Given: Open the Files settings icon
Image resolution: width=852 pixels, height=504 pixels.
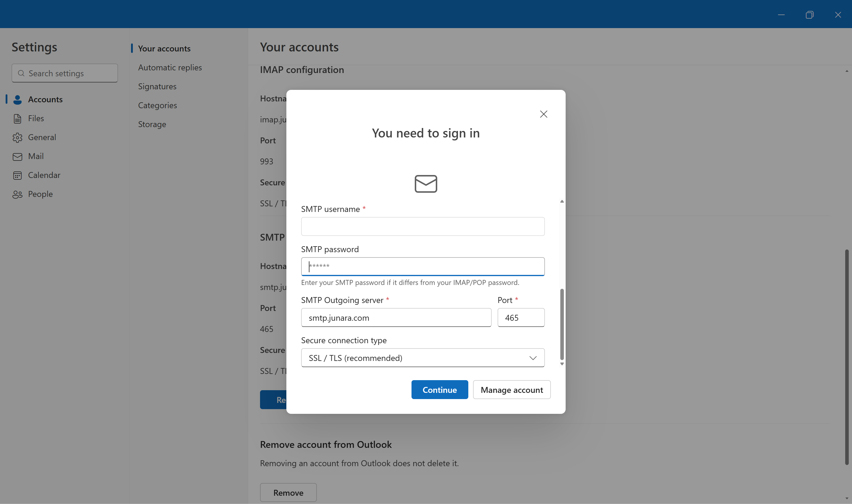Looking at the screenshot, I should coord(17,119).
